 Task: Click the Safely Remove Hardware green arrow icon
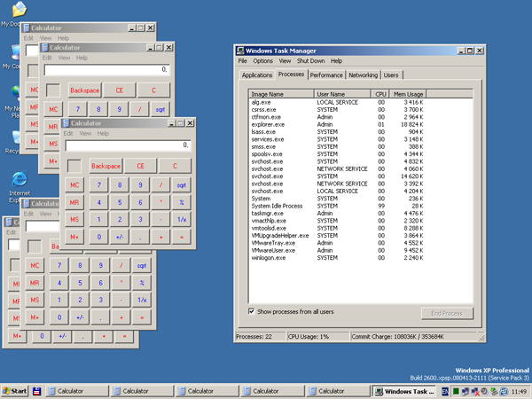[494, 392]
